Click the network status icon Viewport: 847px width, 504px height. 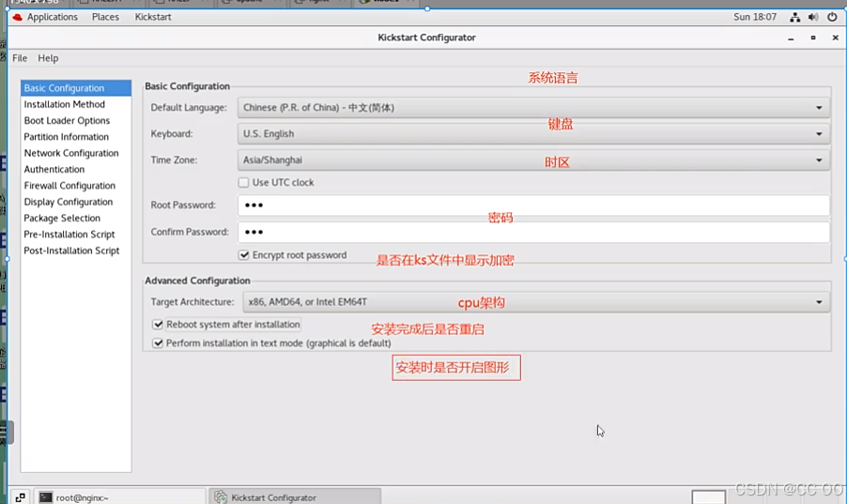click(794, 17)
